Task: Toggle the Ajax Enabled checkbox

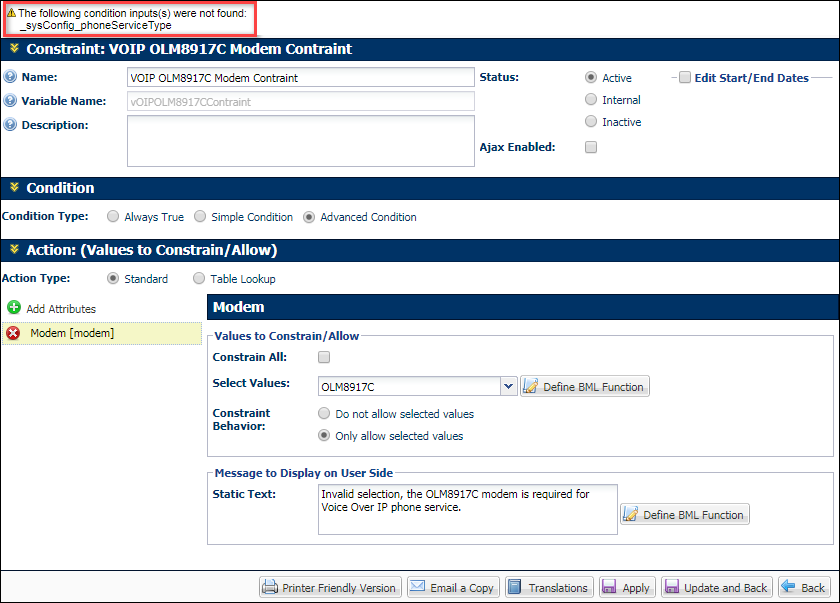Action: click(x=591, y=147)
